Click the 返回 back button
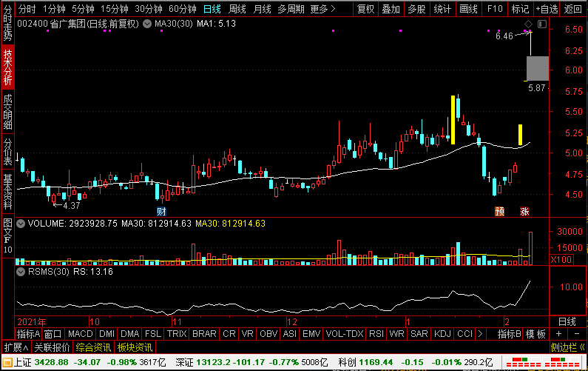588x371 pixels. point(573,9)
